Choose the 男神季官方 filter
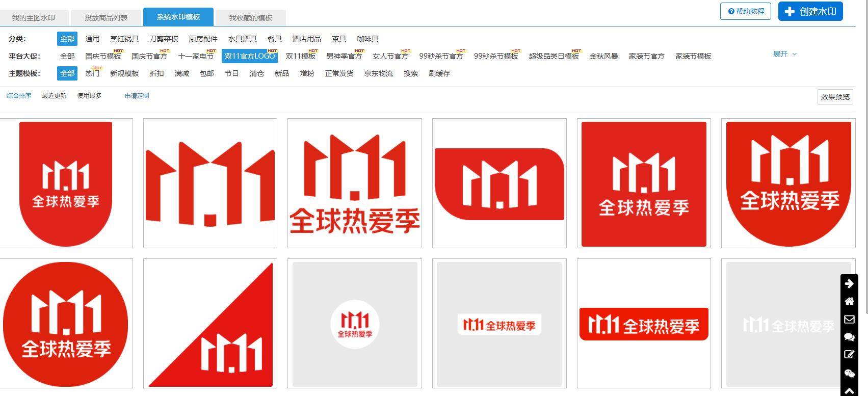The width and height of the screenshot is (868, 396). click(x=344, y=56)
